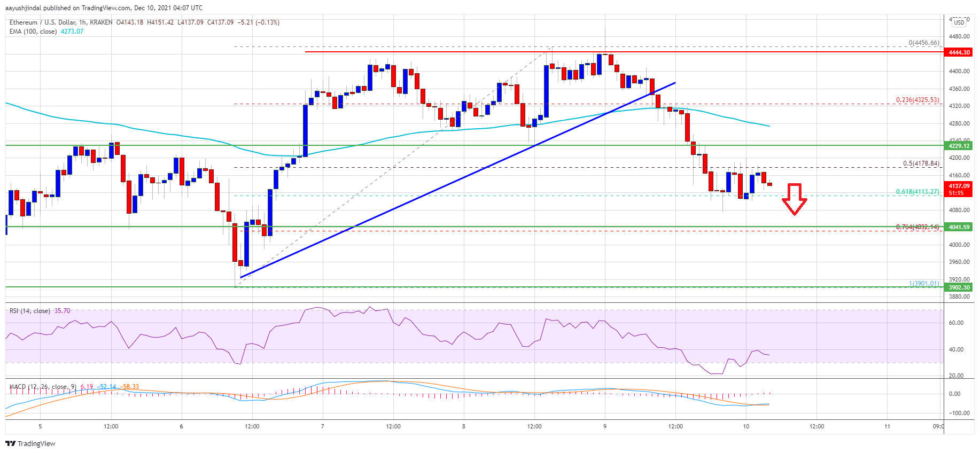The image size is (980, 453).
Task: Click the 0.5(4178.84) Fibonacci level label
Action: coord(921,163)
